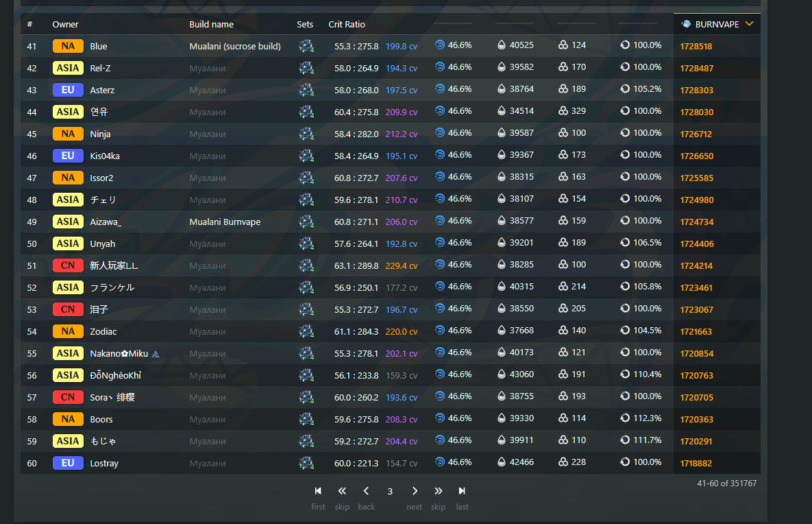Click the results count 41-60 of 351767
Screen dimensions: 812x524
coord(726,483)
